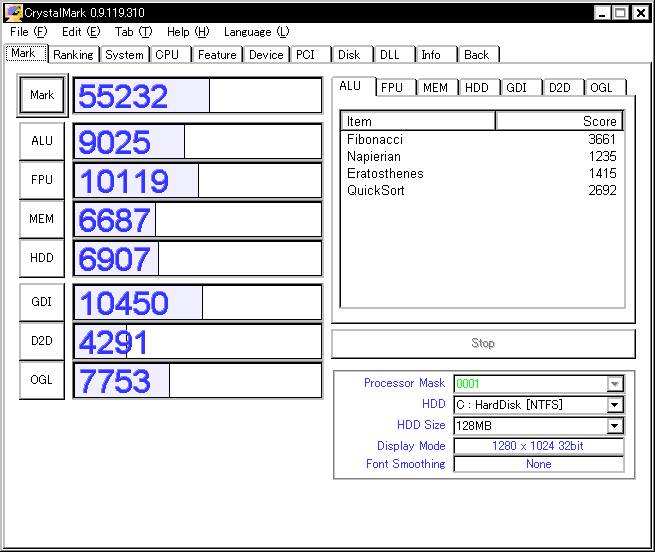This screenshot has width=655, height=552.
Task: Show MEM results tab in score panel
Action: coord(438,88)
